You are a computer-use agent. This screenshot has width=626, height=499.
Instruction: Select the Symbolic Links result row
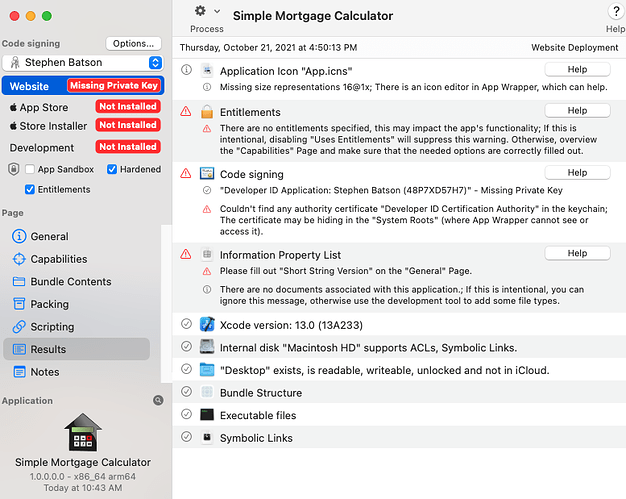point(399,437)
